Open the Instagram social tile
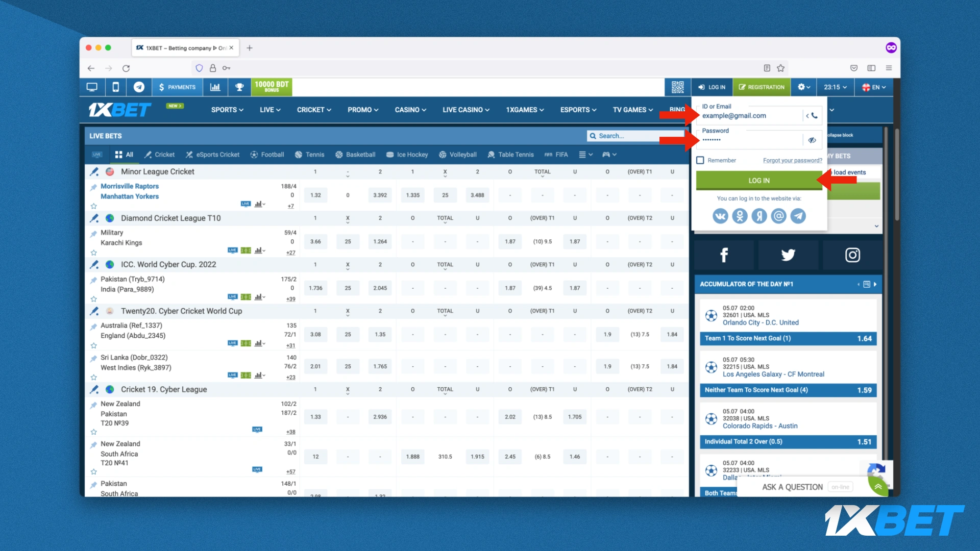 point(852,255)
